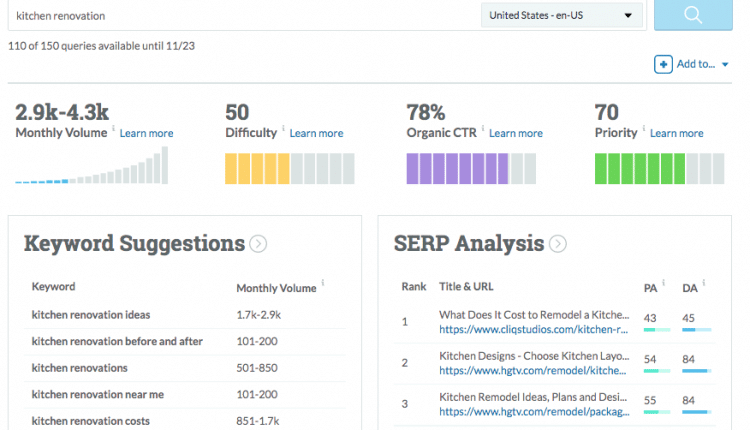750x430 pixels.
Task: Click the Keyword column header
Action: click(x=54, y=287)
